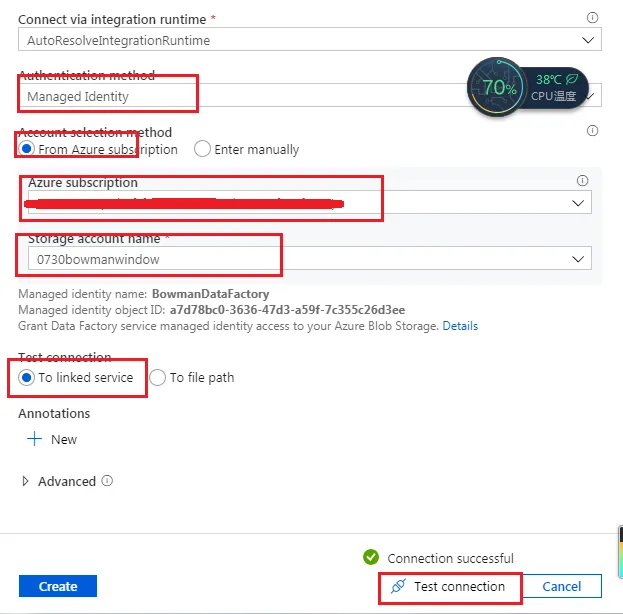Click the plug icon on Test connection

point(397,586)
